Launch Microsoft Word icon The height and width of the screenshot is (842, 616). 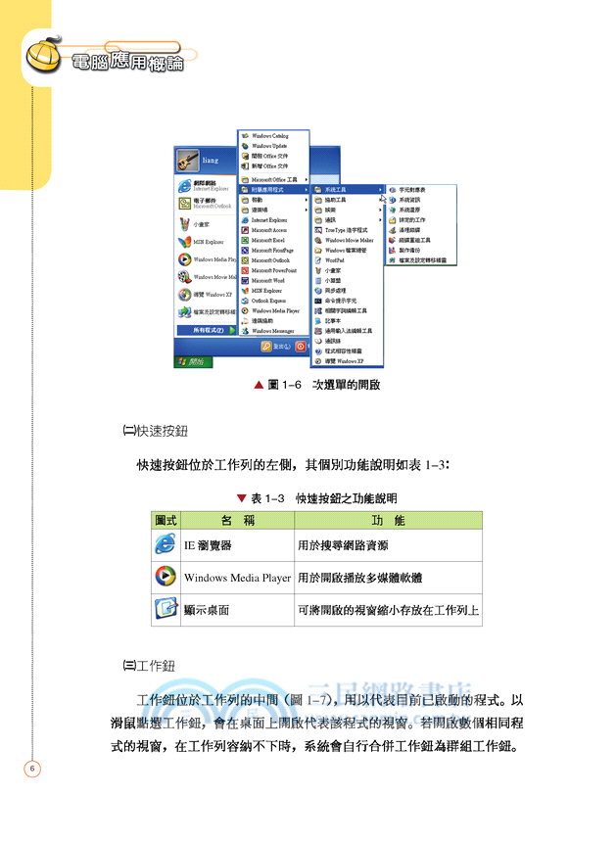click(245, 280)
